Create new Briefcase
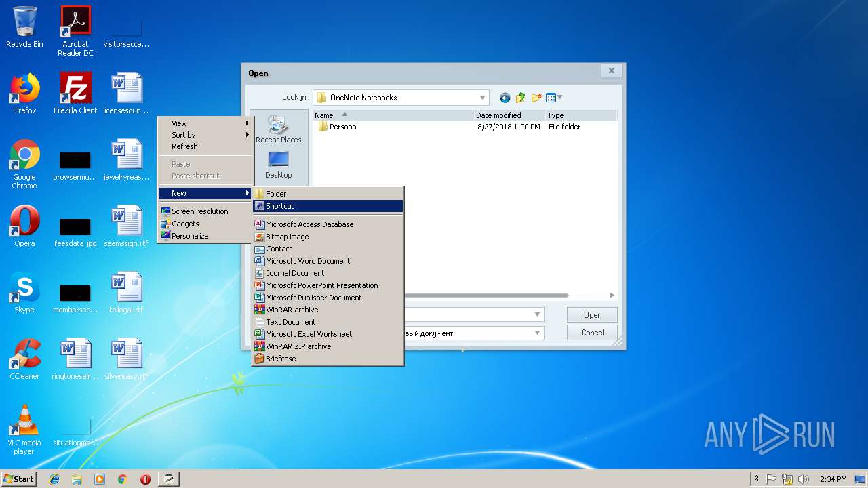The height and width of the screenshot is (488, 868). coord(328,359)
